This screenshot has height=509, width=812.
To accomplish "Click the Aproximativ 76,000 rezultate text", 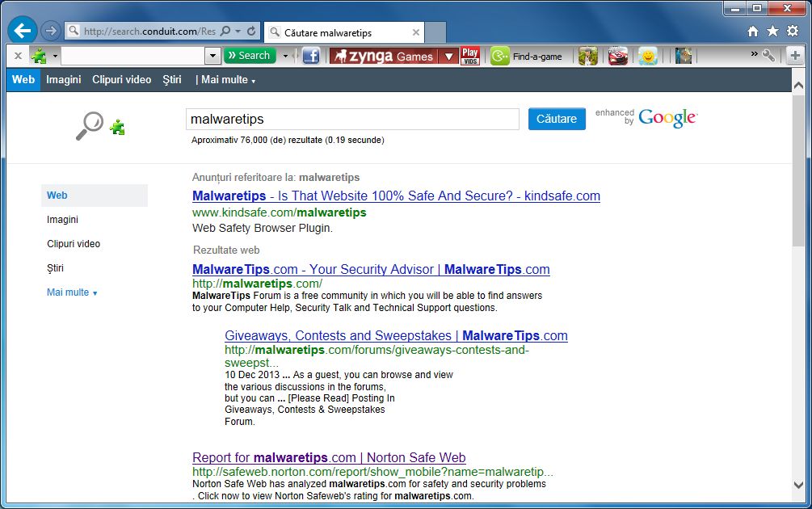I will (x=288, y=141).
